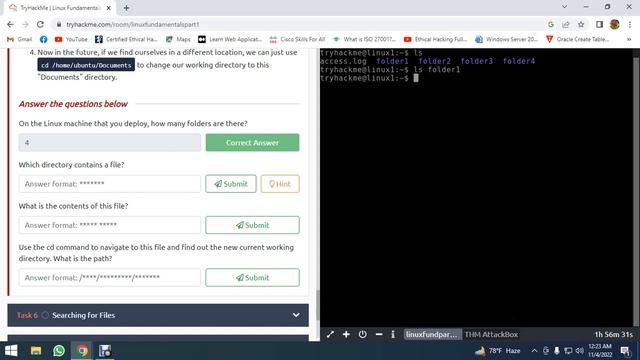Open Cisco Skills For All bookmark

click(x=298, y=39)
